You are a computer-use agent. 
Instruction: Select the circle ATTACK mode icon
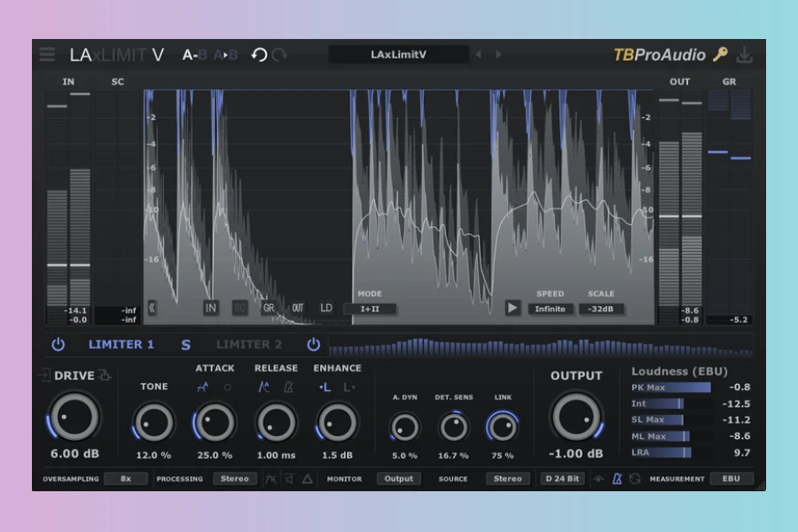228,387
